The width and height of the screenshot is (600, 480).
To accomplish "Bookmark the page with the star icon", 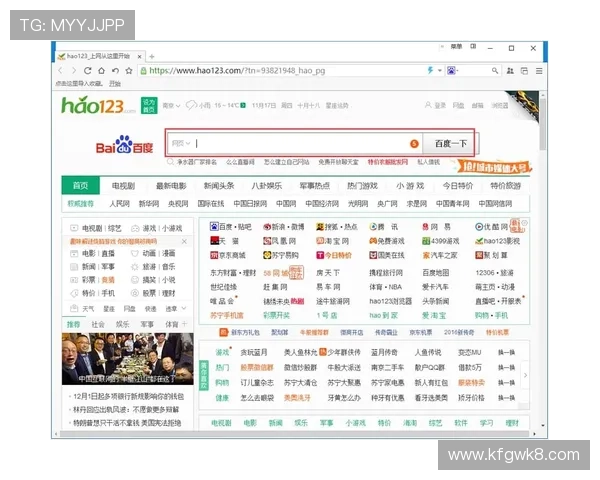I will pyautogui.click(x=129, y=71).
